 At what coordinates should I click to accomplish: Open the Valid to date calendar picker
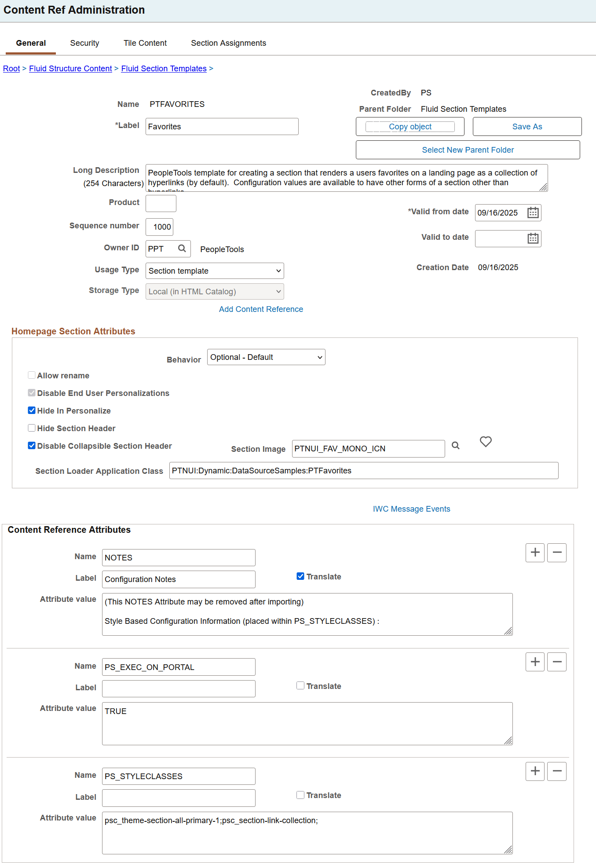click(x=532, y=238)
